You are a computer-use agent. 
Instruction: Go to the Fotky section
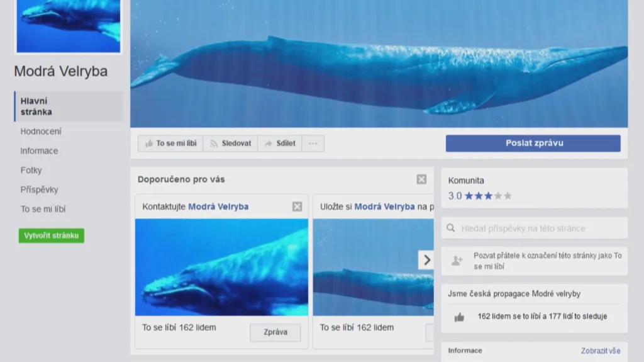31,170
